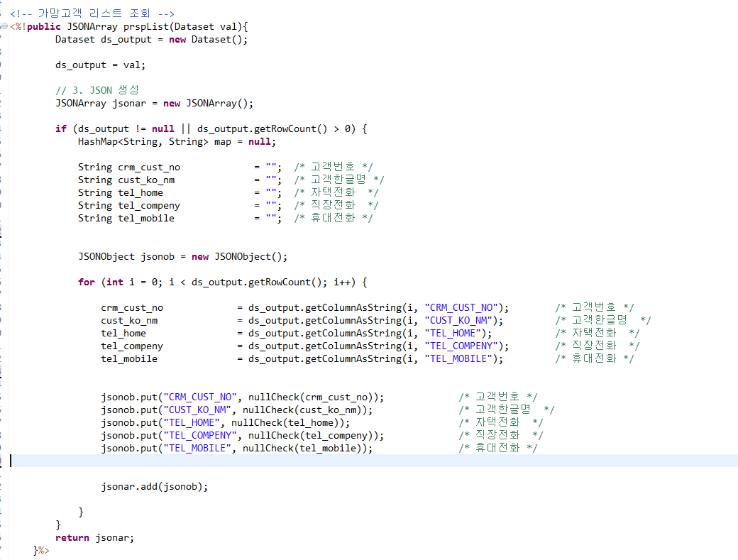Click jsonob.put("TEL_HOME" line
The width and height of the screenshot is (738, 560).
(226, 422)
